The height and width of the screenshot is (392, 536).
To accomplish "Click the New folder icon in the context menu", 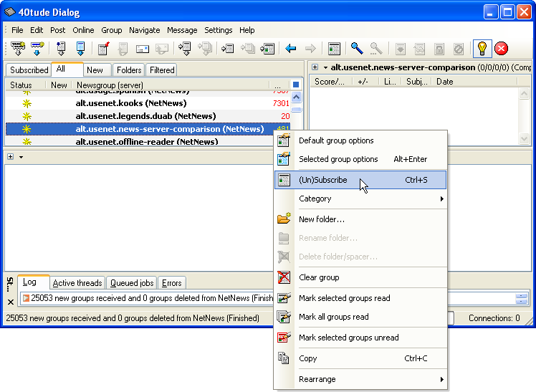I will click(284, 219).
